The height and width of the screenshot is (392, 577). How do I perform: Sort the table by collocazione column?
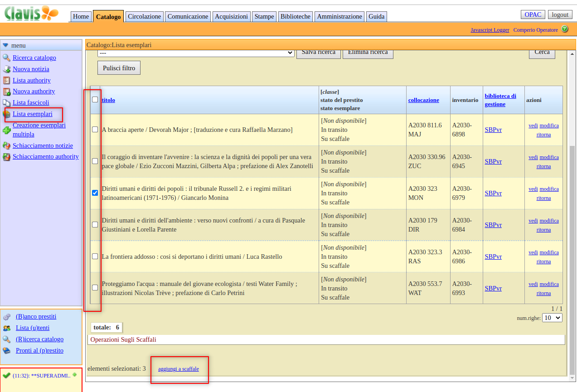[423, 100]
